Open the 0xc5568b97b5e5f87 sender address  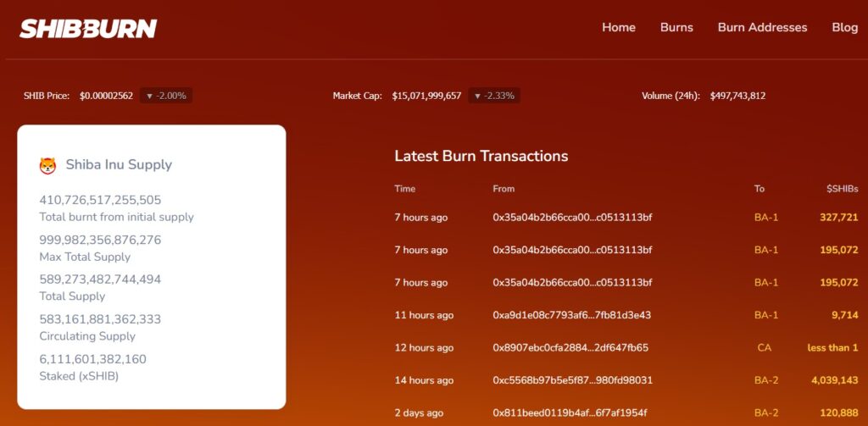(x=572, y=380)
